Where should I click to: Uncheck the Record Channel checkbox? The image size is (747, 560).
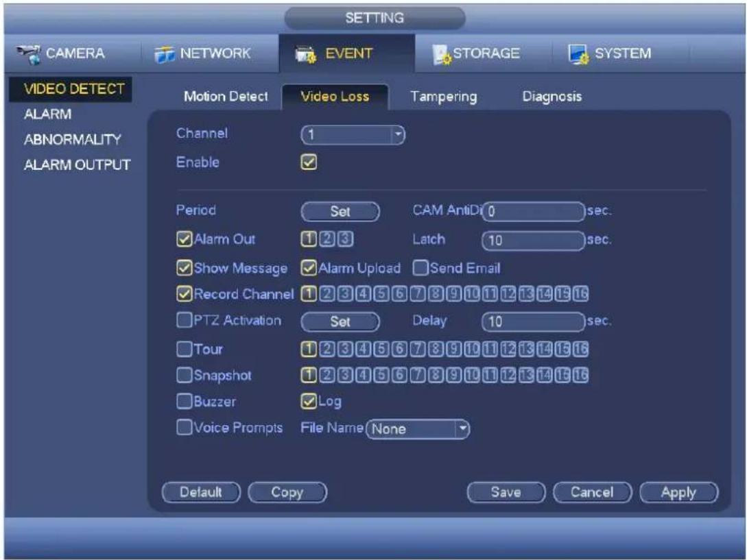point(185,294)
